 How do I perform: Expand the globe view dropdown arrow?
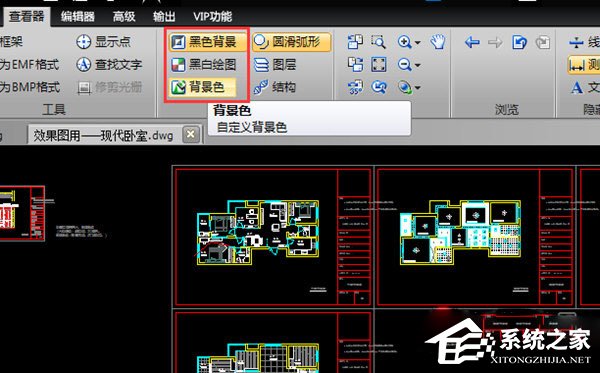417,88
